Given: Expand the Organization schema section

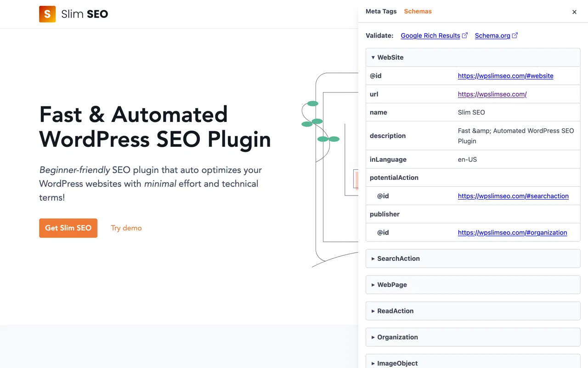Looking at the screenshot, I should click(x=397, y=337).
